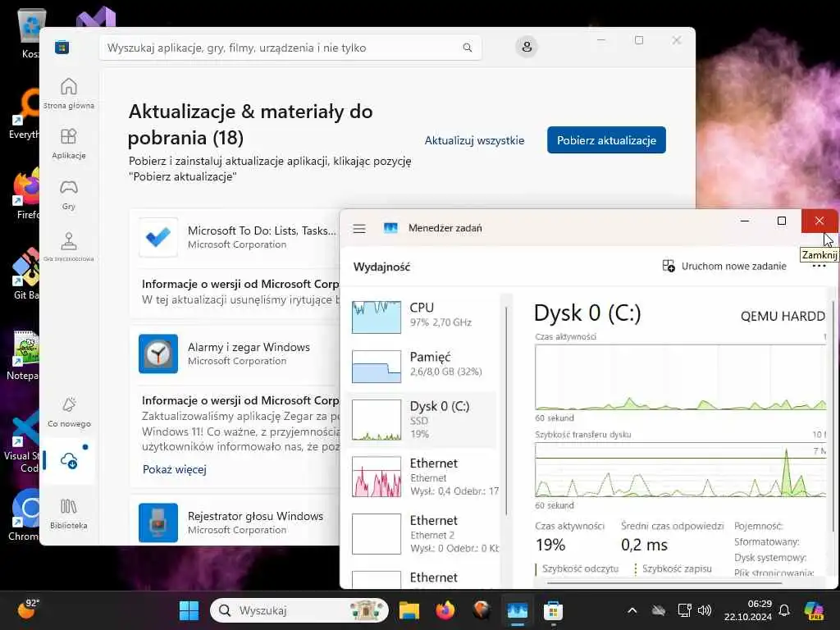Click the Microsoft To Do app icon

pyautogui.click(x=158, y=237)
